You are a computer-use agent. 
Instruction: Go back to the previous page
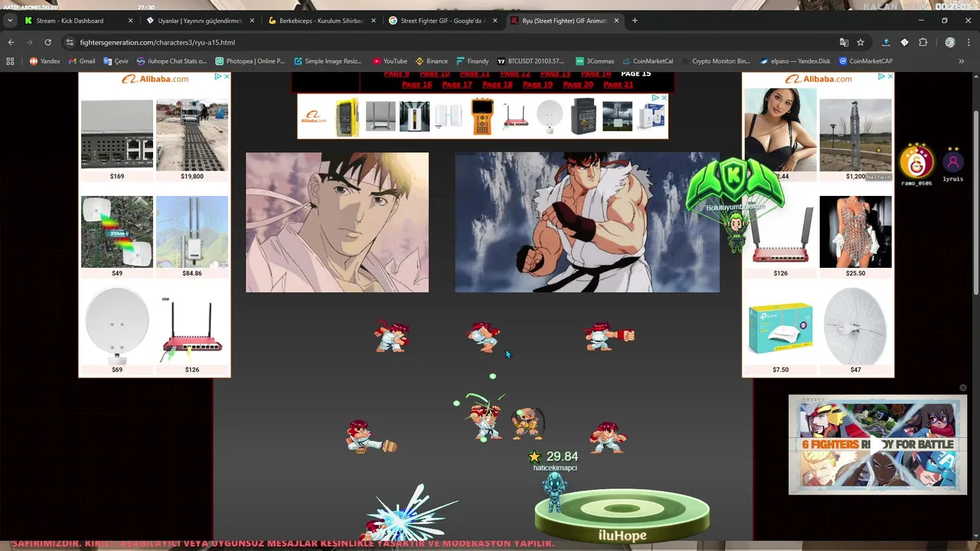pyautogui.click(x=11, y=42)
